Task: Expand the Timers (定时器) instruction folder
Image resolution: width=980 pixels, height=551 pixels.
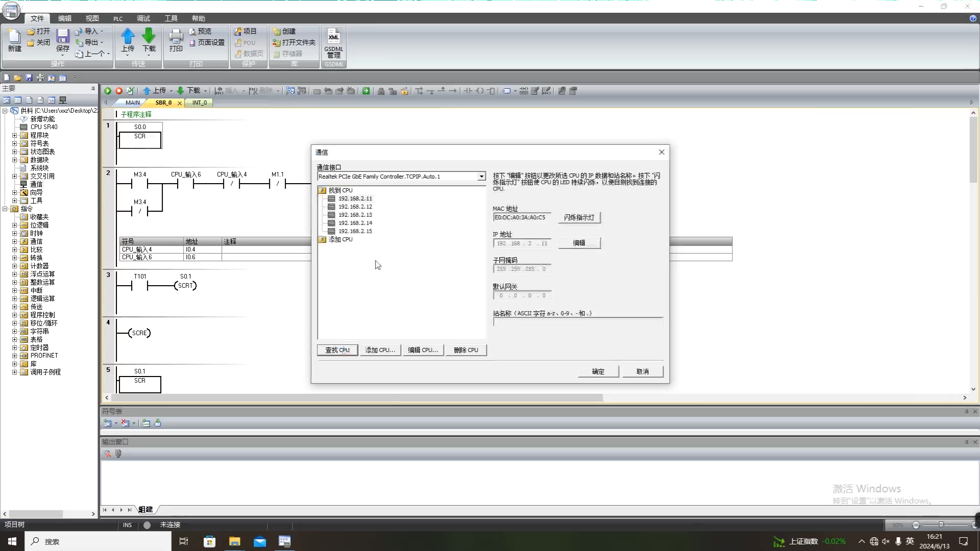Action: click(x=15, y=347)
